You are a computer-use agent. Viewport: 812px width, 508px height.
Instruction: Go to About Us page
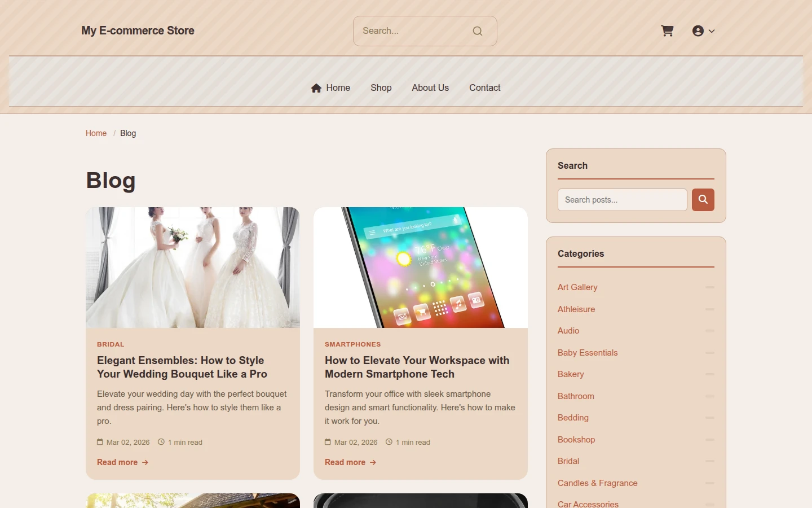pyautogui.click(x=430, y=88)
